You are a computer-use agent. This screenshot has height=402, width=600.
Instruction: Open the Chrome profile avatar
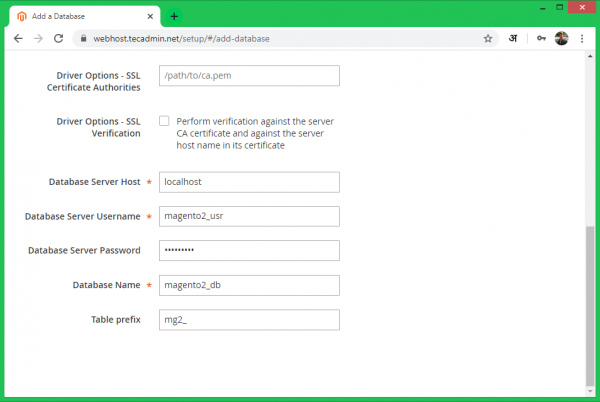(x=562, y=38)
